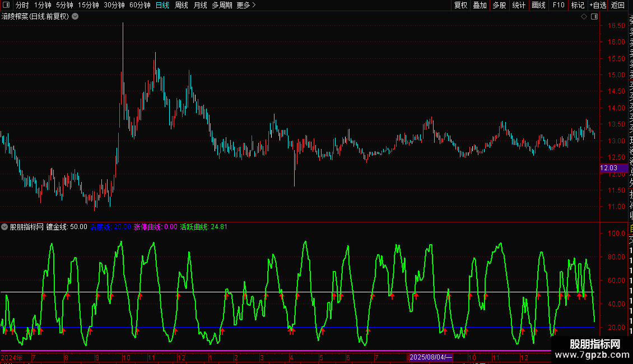Click the 股朋指标网 indicator name

click(x=27, y=227)
